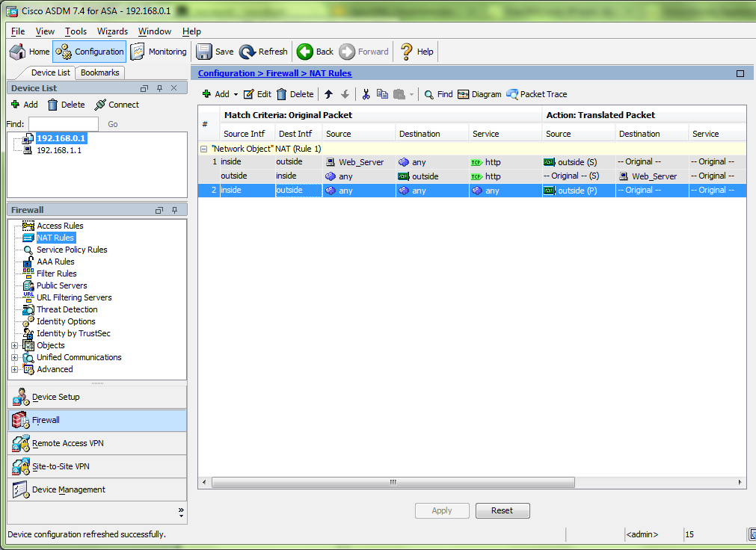The image size is (756, 550).
Task: Move selected rule up
Action: (329, 94)
